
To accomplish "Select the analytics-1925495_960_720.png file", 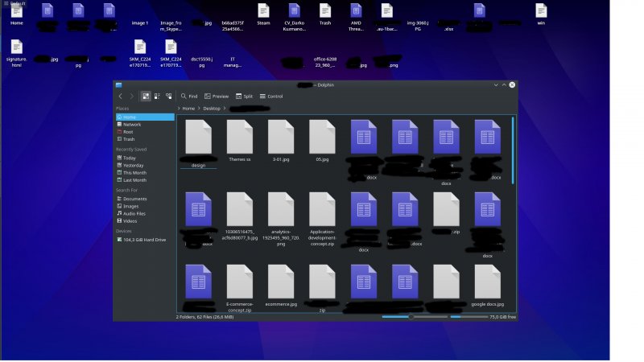I will pos(281,219).
